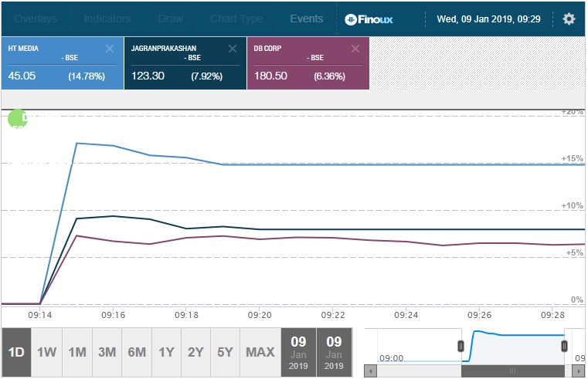Select the 3M time range

(x=107, y=353)
